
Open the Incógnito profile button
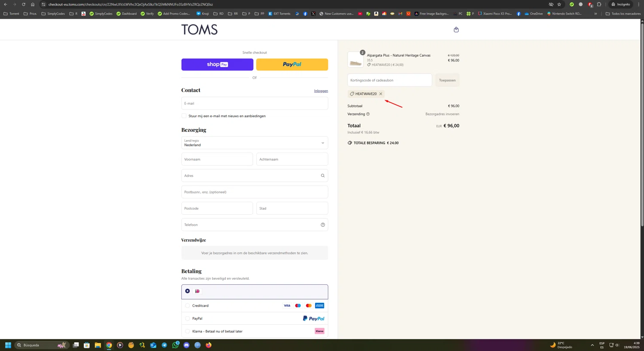point(621,4)
